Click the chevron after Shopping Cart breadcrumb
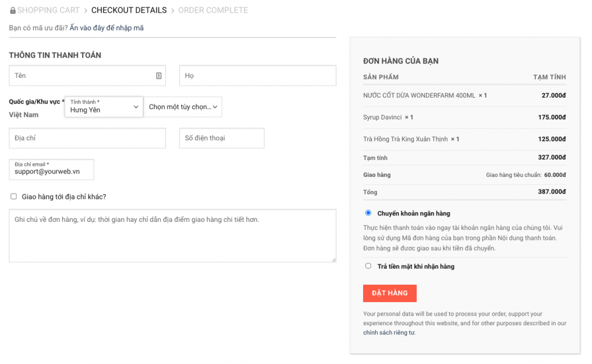Viewport: 592px width, 364px height. pyautogui.click(x=86, y=10)
